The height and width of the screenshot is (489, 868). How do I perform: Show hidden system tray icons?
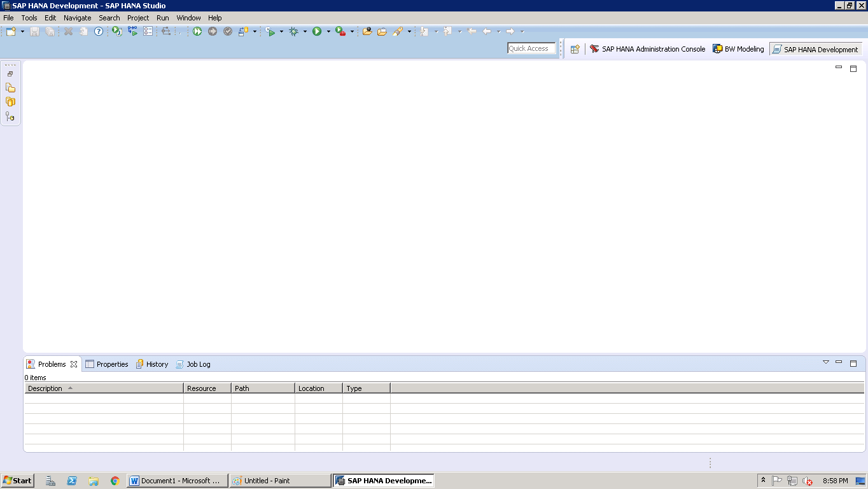(x=763, y=481)
